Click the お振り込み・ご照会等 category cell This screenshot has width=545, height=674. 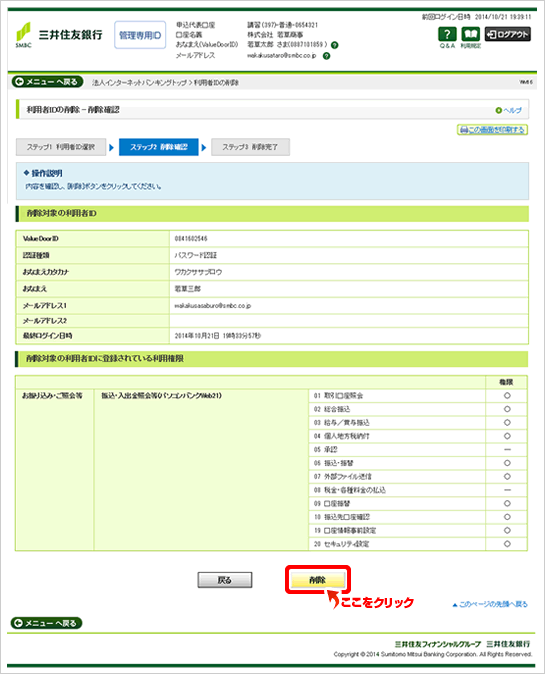coord(55,470)
